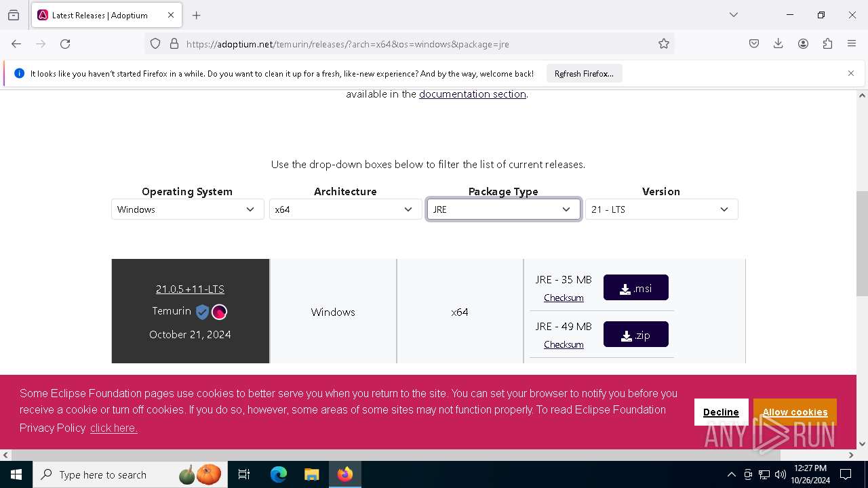Expand the Architecture x64 dropdown
The width and height of the screenshot is (868, 488).
tap(346, 209)
